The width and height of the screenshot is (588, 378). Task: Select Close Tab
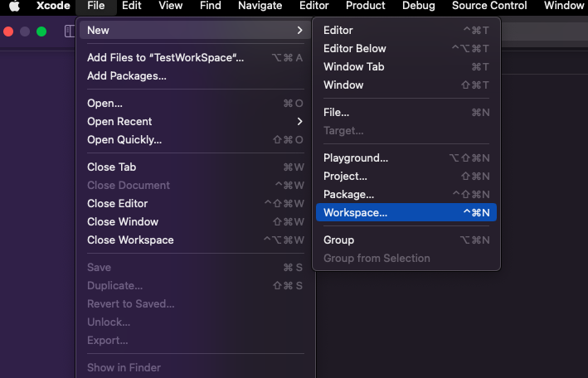(195, 167)
